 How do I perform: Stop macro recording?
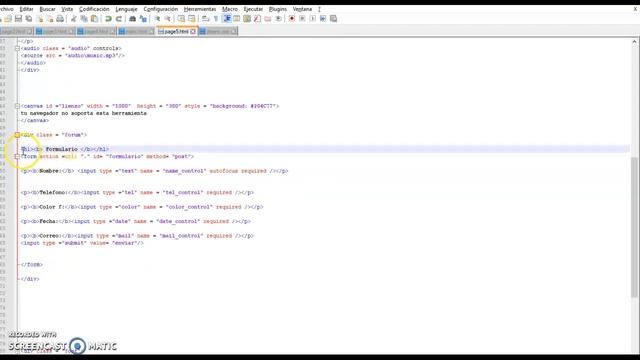tap(302, 19)
